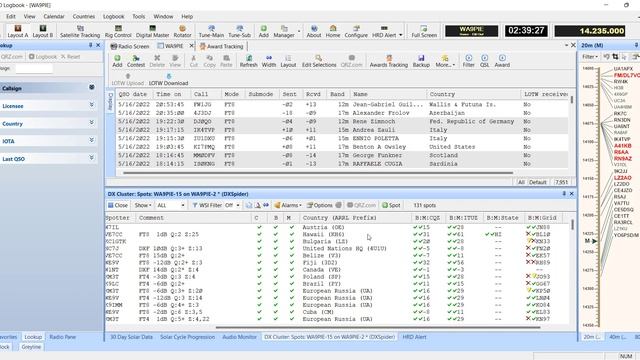Open Layout B from the toolbar

pos(42,31)
